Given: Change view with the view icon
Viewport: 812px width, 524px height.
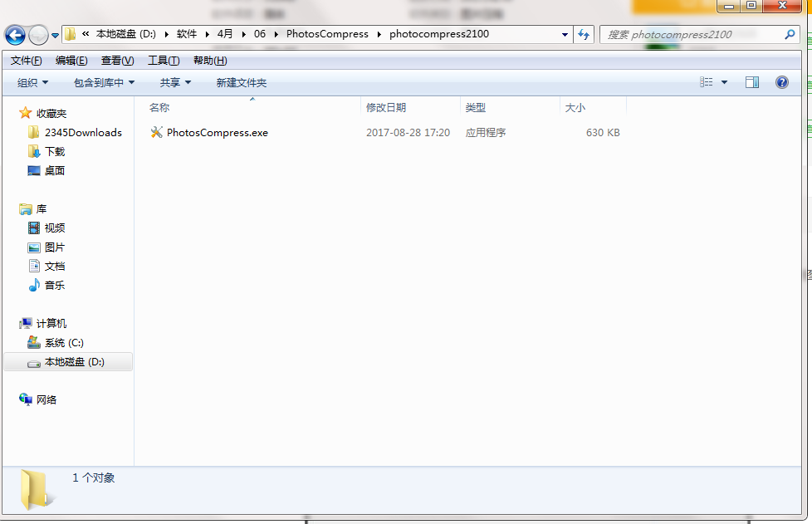Looking at the screenshot, I should [x=707, y=82].
